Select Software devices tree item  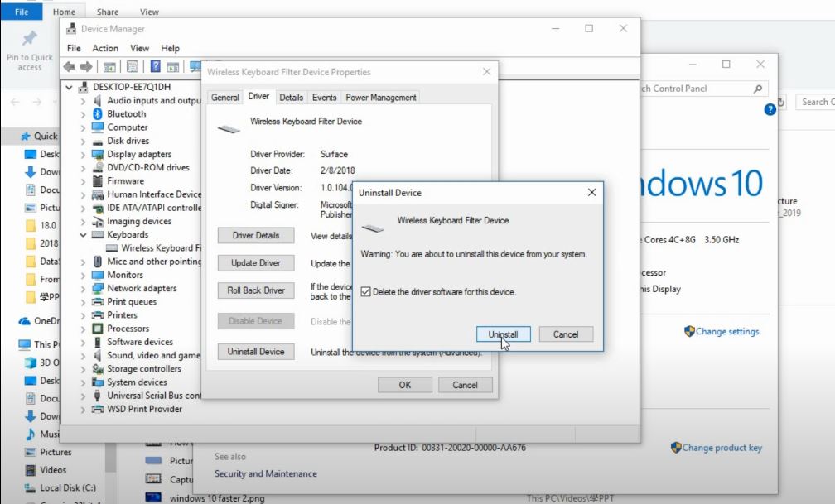tap(140, 342)
